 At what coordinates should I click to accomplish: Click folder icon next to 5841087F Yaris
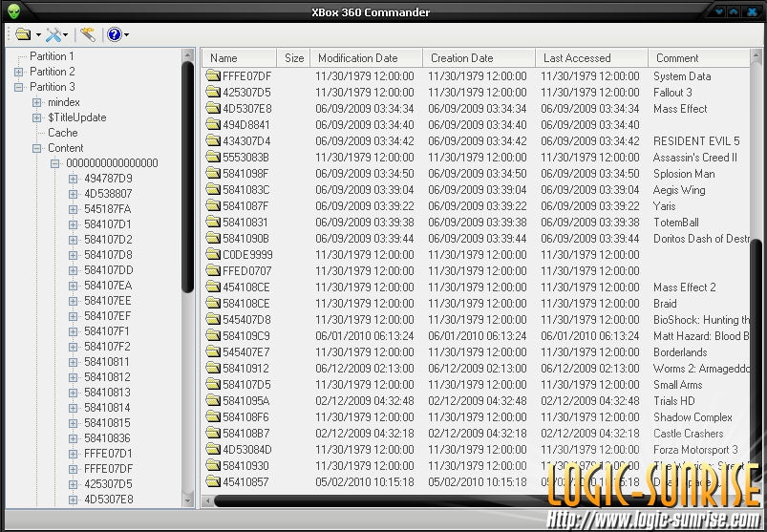(213, 206)
